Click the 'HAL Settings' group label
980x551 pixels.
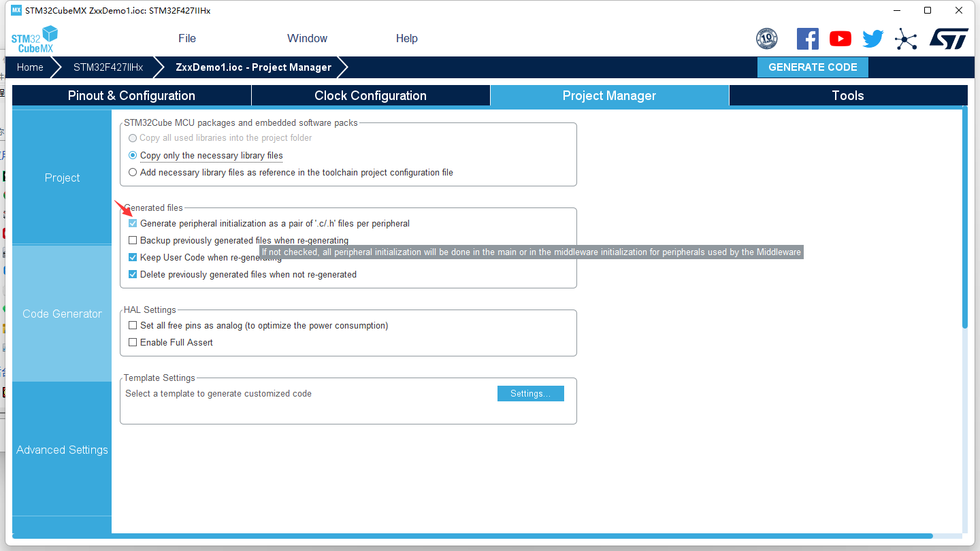tap(150, 310)
